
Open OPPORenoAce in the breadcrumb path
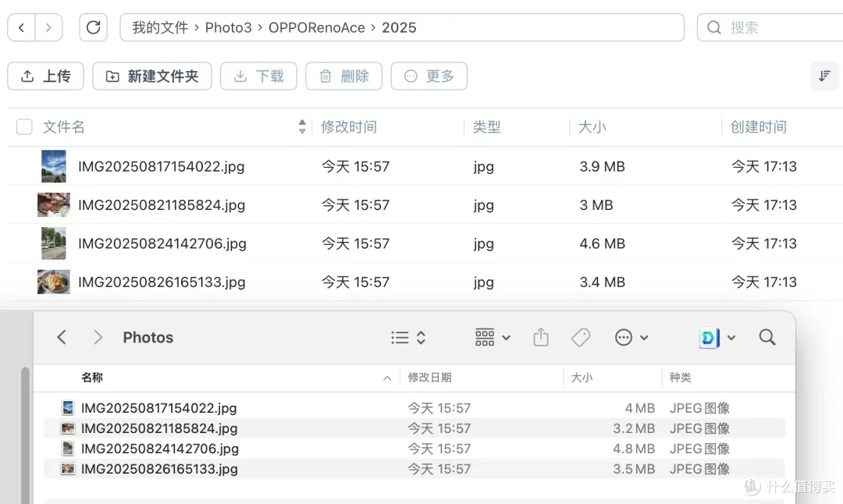click(317, 27)
